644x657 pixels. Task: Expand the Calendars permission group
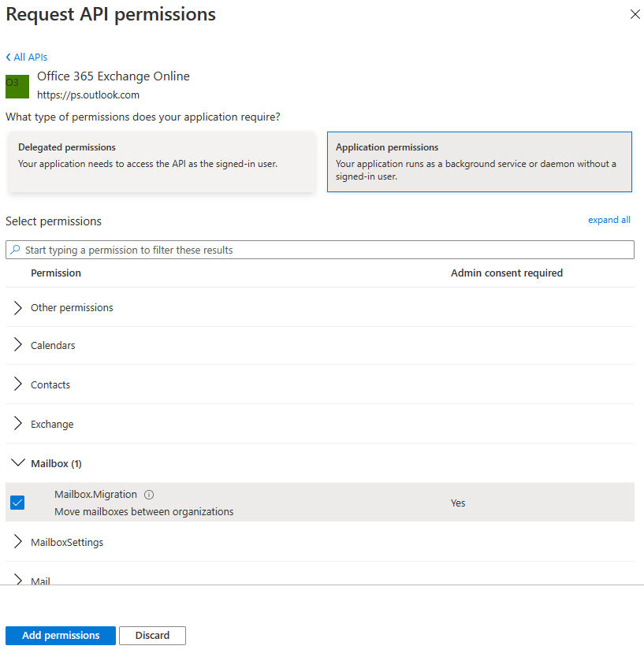coord(18,345)
